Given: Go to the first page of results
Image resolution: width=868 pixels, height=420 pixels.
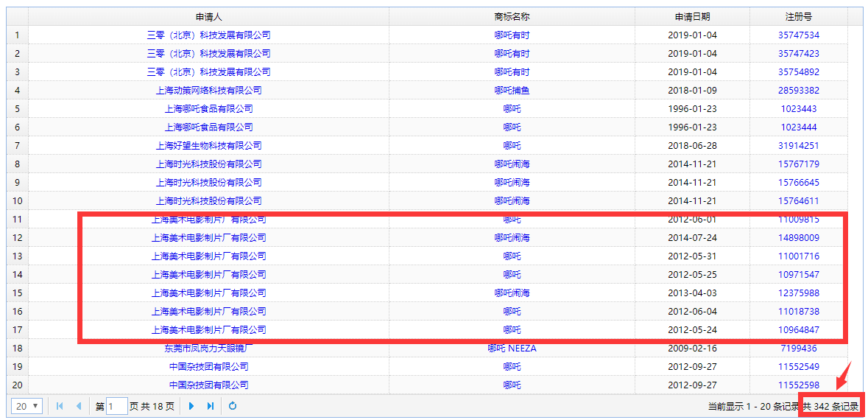Looking at the screenshot, I should point(60,406).
